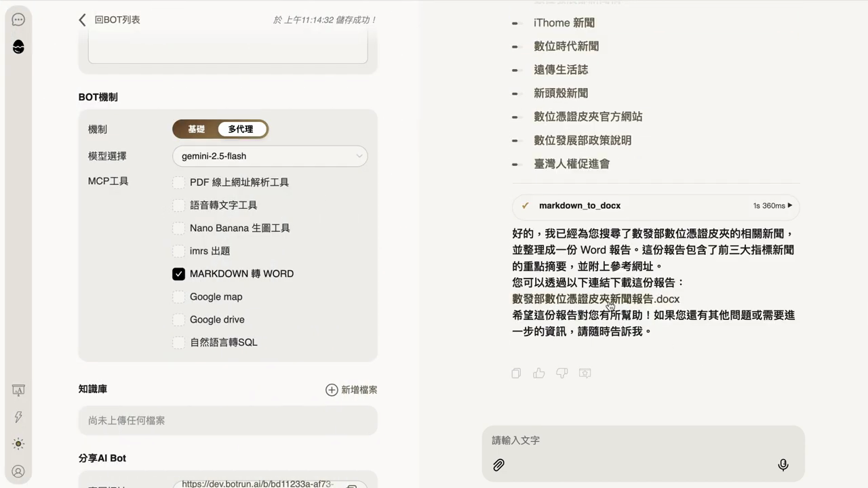Copy the response with the copy icon

(x=517, y=373)
